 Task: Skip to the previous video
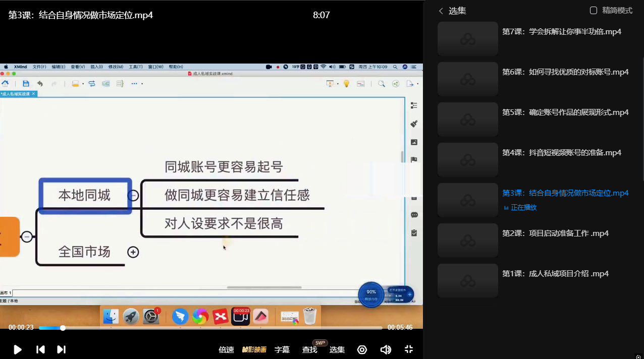click(40, 349)
